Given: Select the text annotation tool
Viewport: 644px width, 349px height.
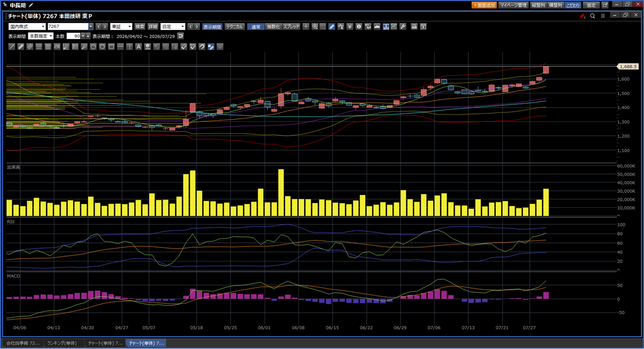Looking at the screenshot, I should click(x=138, y=47).
